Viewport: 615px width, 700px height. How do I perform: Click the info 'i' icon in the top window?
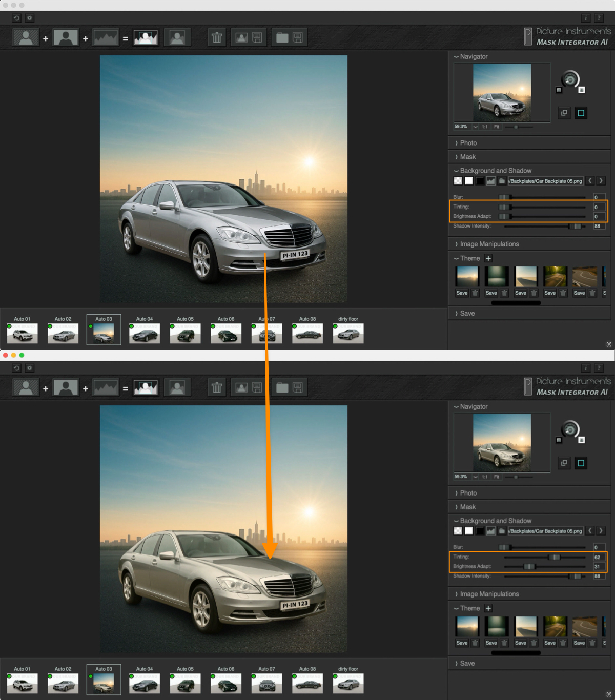586,18
